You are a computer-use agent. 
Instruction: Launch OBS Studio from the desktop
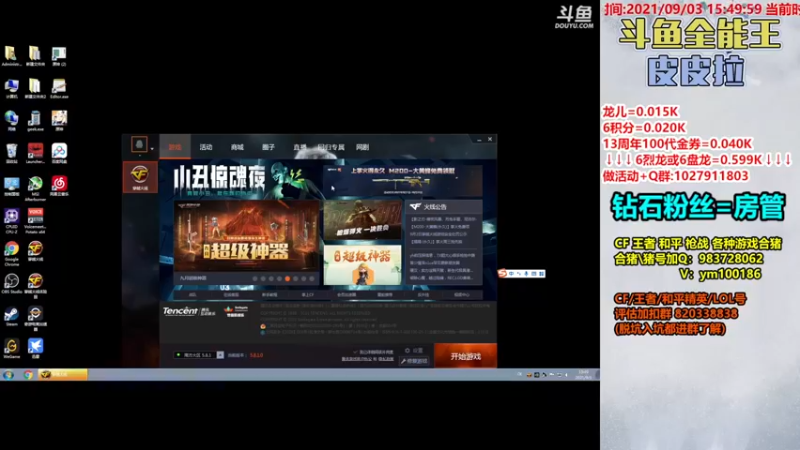coord(11,283)
